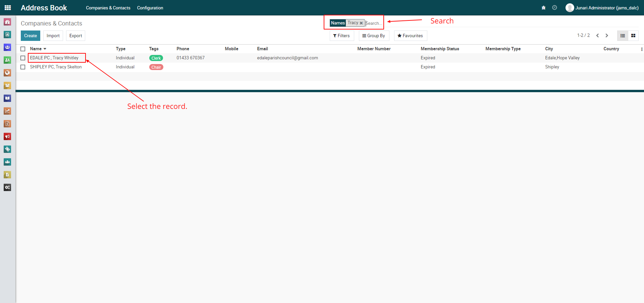Remove the Tracy search filter tag

[x=361, y=23]
